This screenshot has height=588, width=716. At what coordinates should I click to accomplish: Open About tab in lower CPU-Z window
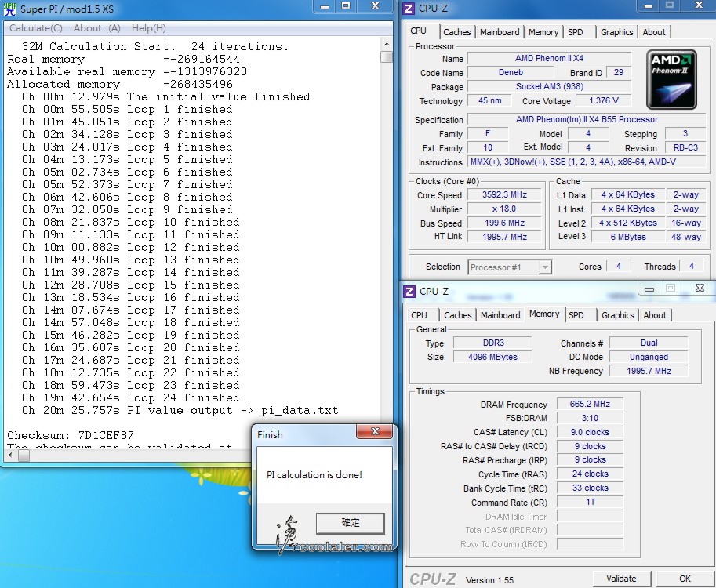tap(655, 315)
